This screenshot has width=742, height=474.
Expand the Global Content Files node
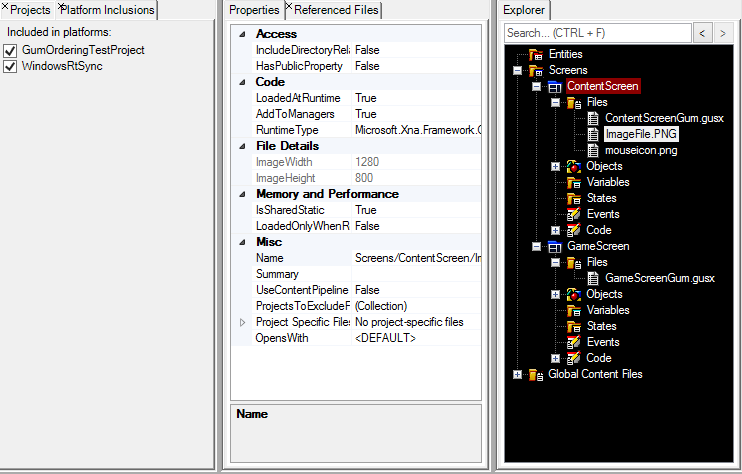(517, 374)
